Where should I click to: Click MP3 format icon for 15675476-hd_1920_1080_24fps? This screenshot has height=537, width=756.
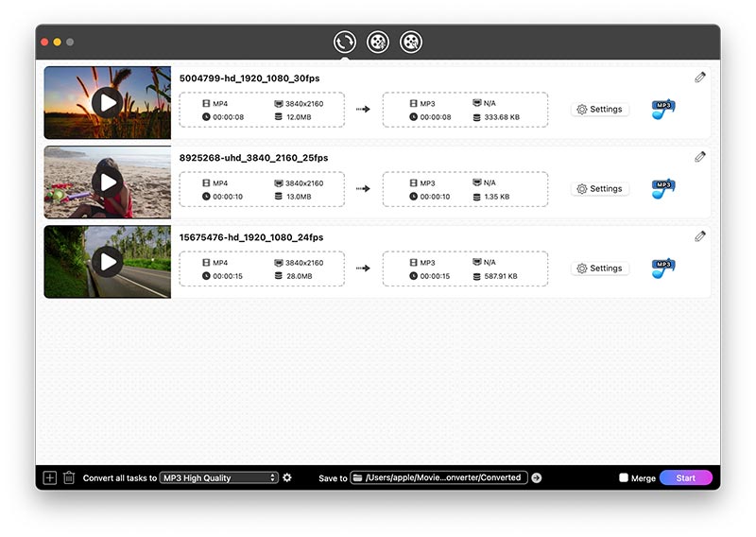pyautogui.click(x=663, y=268)
